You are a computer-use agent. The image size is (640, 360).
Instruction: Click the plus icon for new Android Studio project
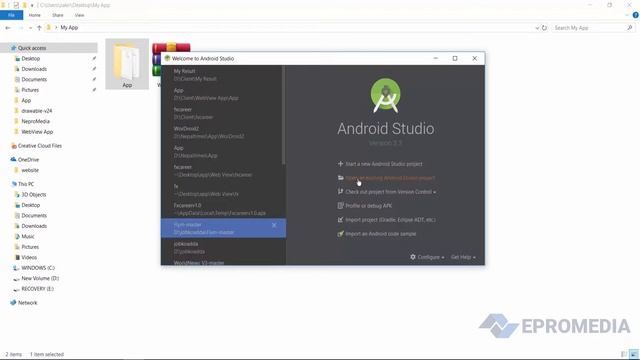click(x=340, y=164)
